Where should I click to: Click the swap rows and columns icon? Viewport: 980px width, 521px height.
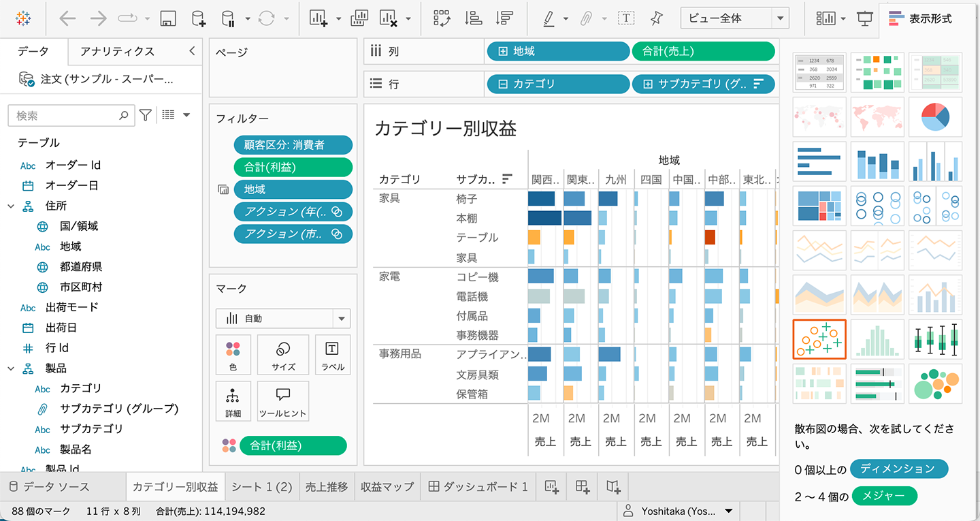point(442,19)
